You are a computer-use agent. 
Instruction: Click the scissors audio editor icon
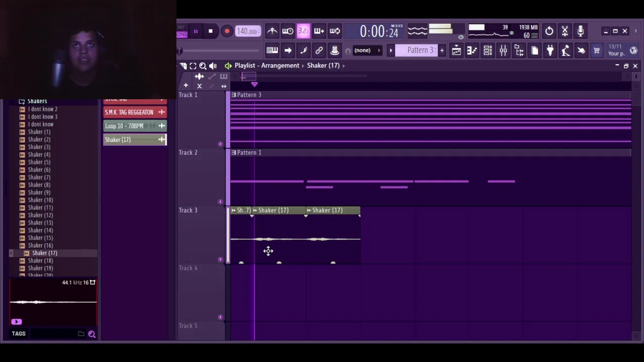click(x=565, y=31)
